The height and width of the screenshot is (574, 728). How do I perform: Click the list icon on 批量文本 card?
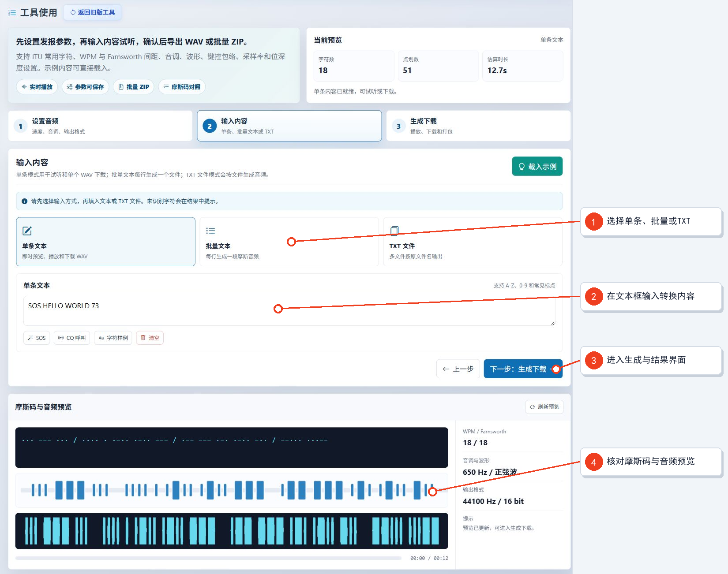click(210, 231)
